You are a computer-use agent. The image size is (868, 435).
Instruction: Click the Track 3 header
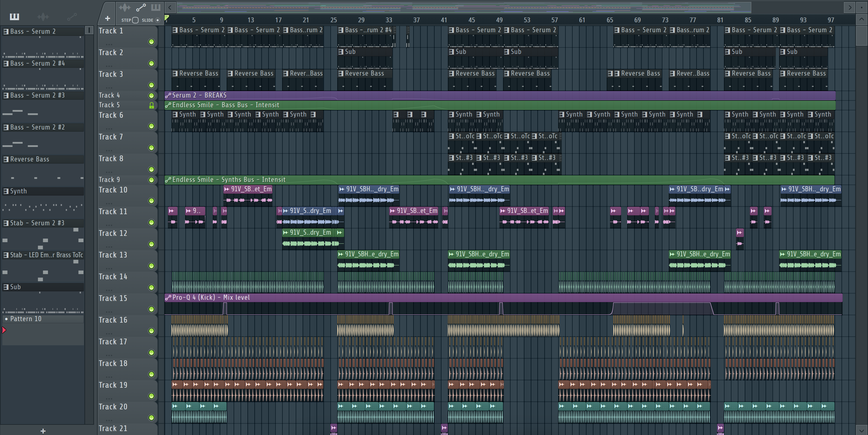click(127, 80)
